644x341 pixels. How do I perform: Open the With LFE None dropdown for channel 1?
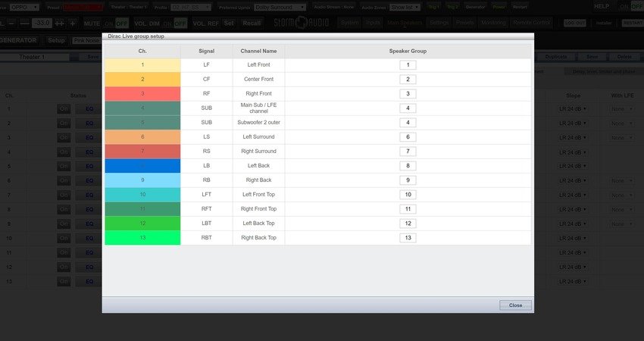622,109
